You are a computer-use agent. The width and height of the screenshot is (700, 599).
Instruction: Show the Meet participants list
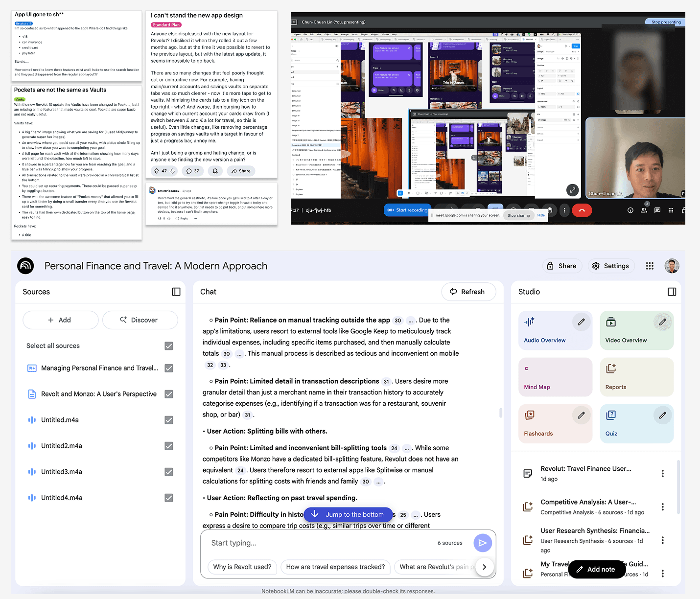tap(644, 210)
